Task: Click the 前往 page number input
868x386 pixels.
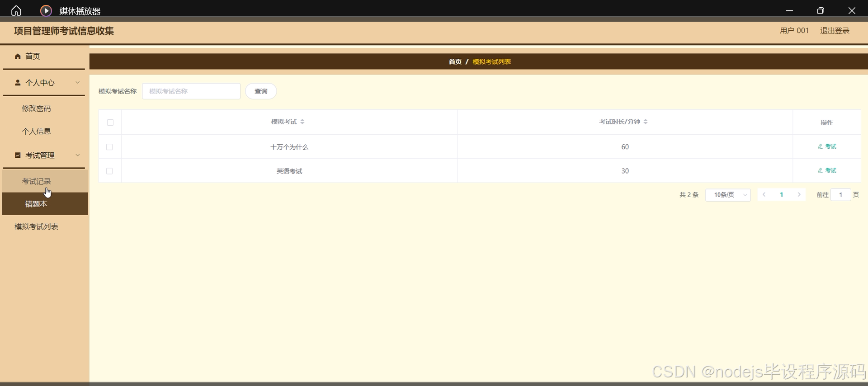Action: coord(841,195)
